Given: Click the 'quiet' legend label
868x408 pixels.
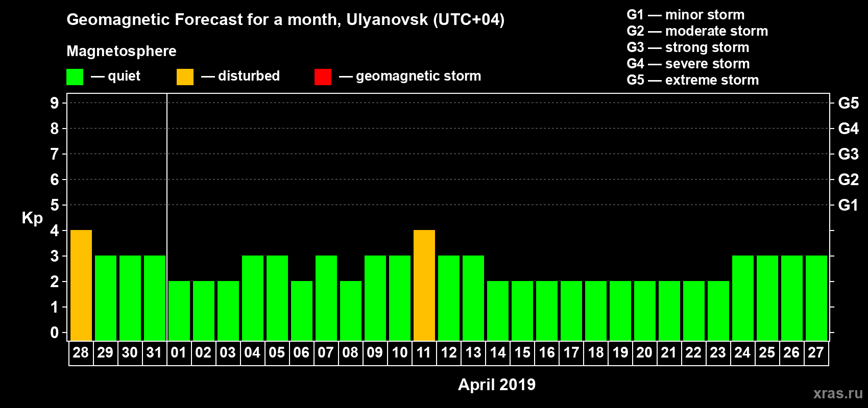Looking at the screenshot, I should (x=124, y=76).
